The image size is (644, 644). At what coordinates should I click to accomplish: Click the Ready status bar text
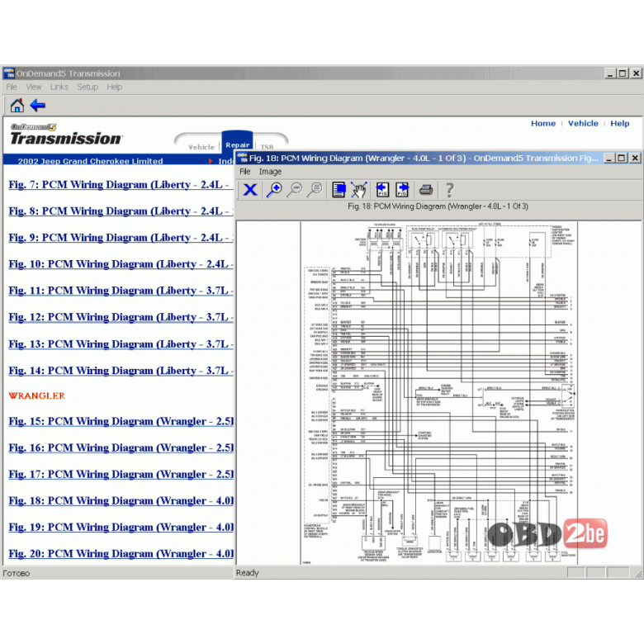tap(247, 572)
